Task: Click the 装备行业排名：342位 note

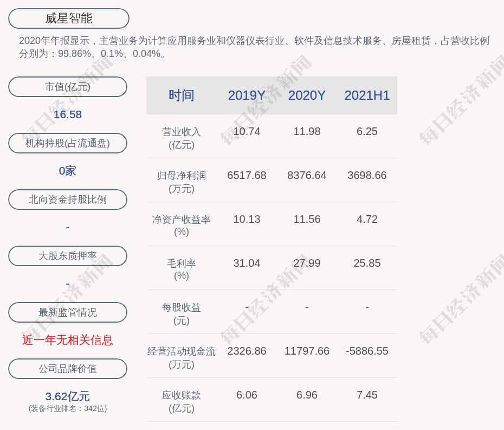Action: coord(68,408)
